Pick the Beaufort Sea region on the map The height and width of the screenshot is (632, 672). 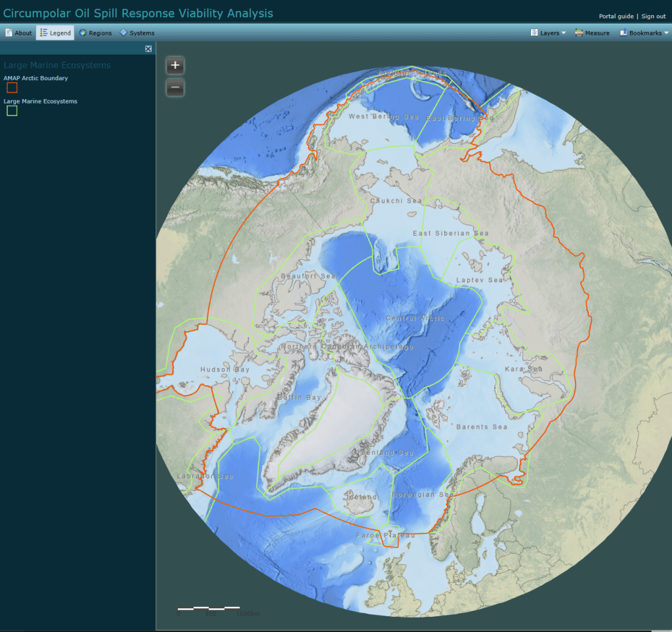coord(308,276)
